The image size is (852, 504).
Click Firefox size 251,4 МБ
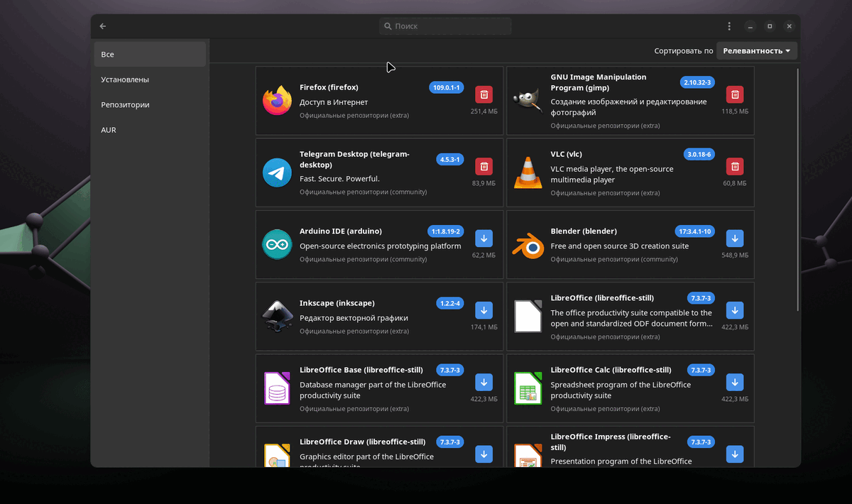pos(484,111)
